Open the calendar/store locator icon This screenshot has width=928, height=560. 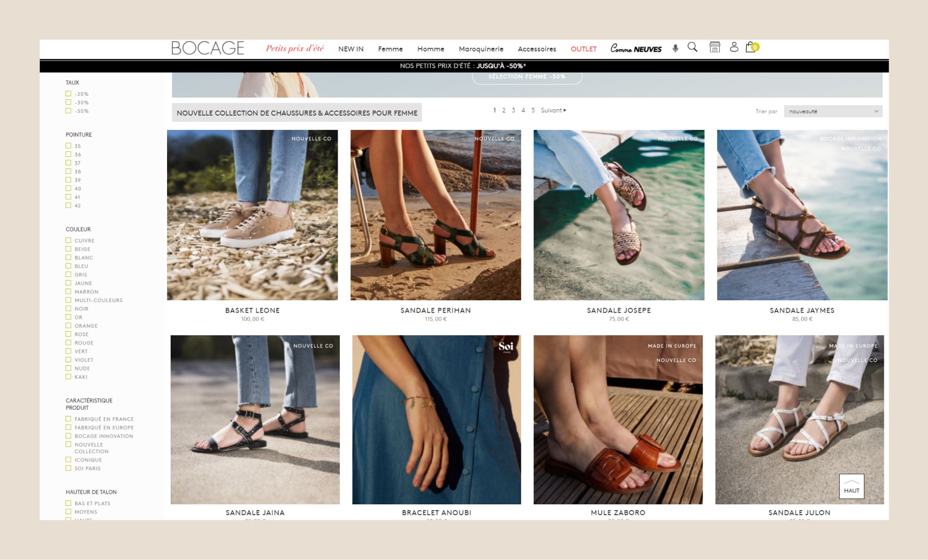pos(715,48)
